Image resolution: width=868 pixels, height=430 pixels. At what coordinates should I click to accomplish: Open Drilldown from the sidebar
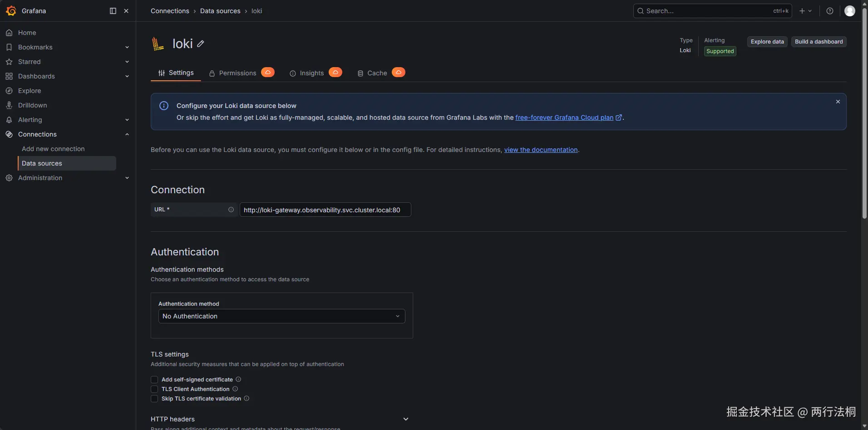point(33,105)
